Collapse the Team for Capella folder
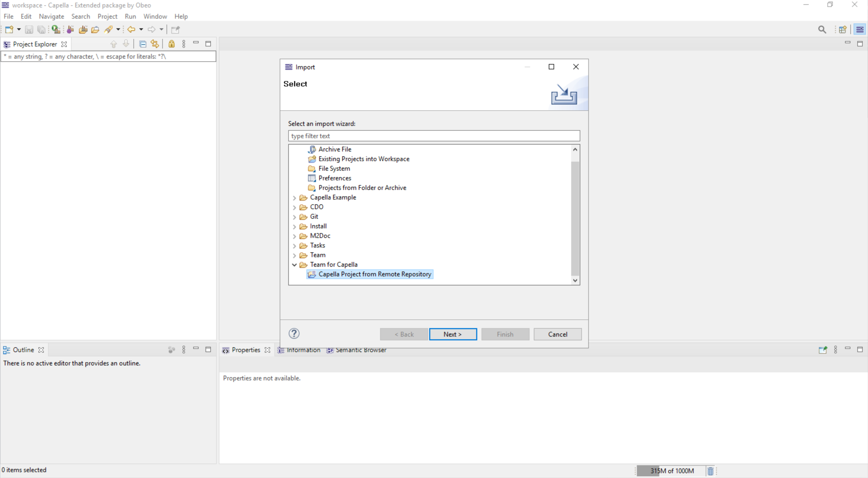Screen dimensions: 868x478 click(x=295, y=264)
